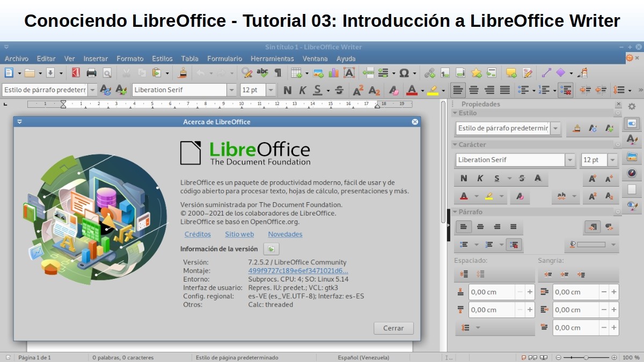Open the font size dropdown
The image size is (644, 362).
click(x=270, y=90)
